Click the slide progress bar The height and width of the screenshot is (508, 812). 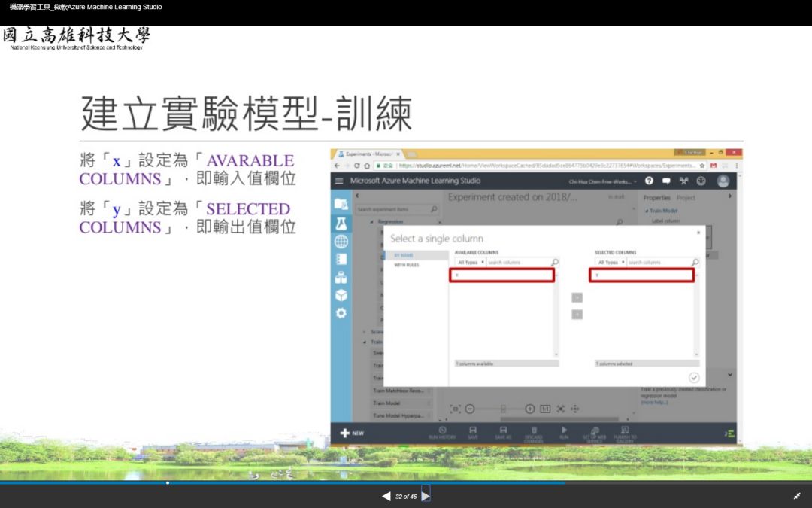pyautogui.click(x=406, y=482)
